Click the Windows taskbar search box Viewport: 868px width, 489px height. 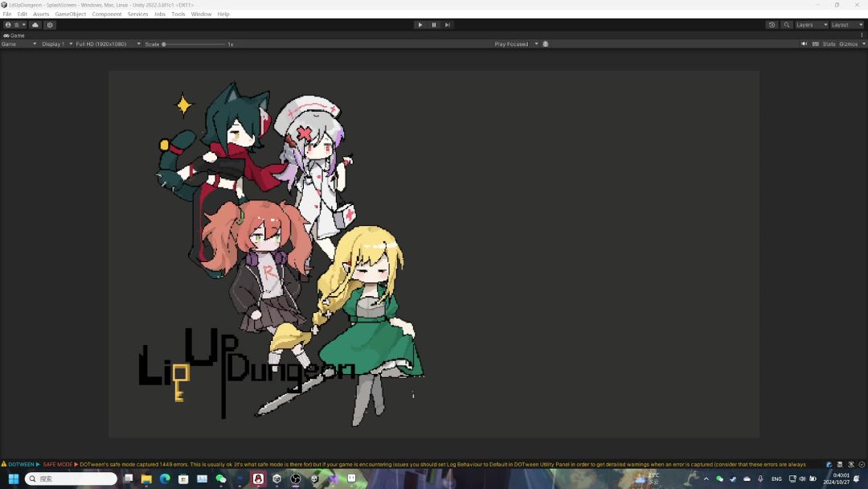pos(72,479)
